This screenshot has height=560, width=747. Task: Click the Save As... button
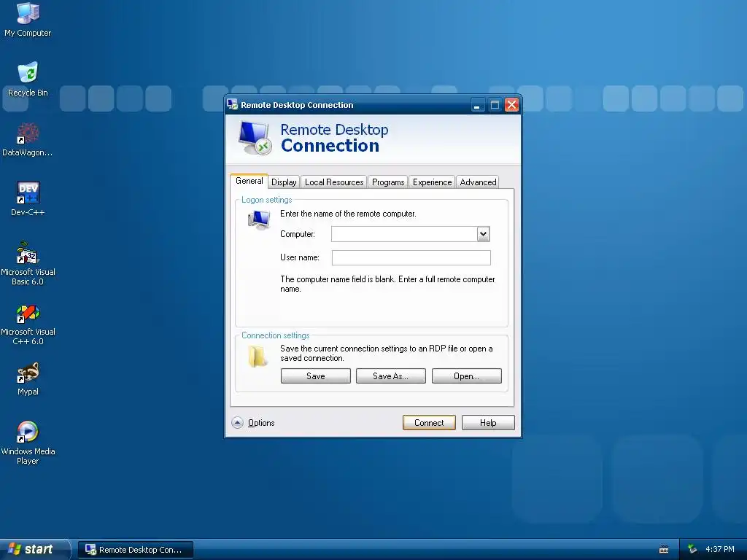click(391, 376)
